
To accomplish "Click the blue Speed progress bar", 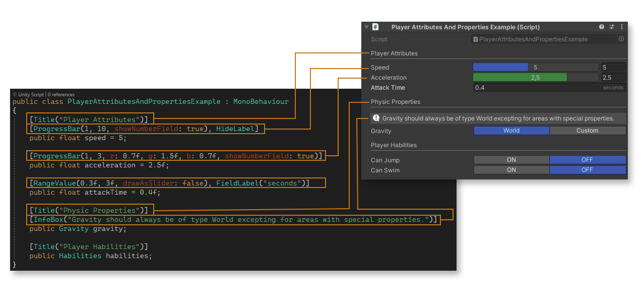I will coord(500,68).
